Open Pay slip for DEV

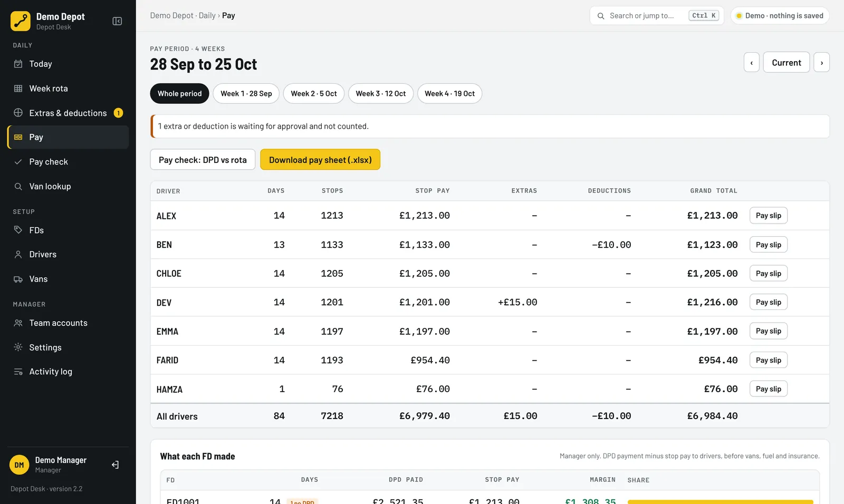(x=768, y=302)
